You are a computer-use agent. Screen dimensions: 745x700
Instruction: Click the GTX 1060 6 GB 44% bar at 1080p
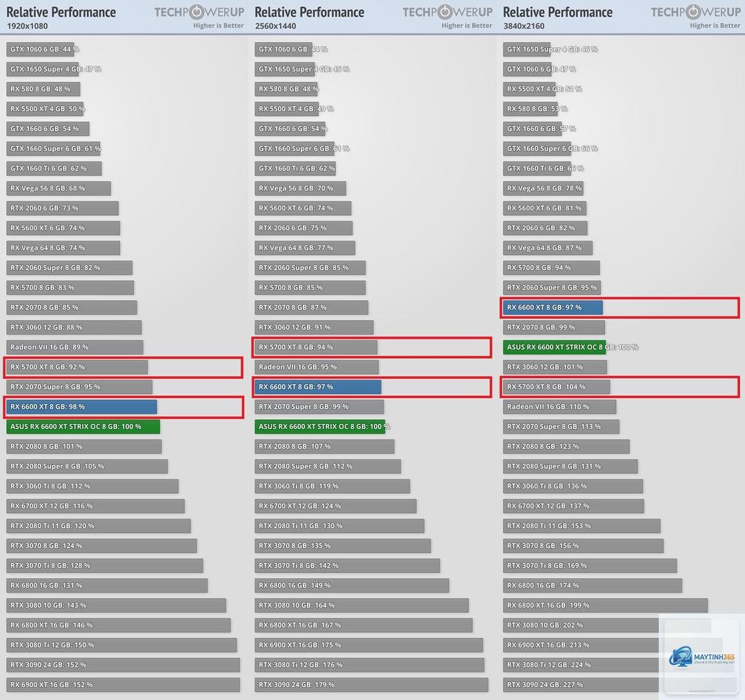[41, 49]
